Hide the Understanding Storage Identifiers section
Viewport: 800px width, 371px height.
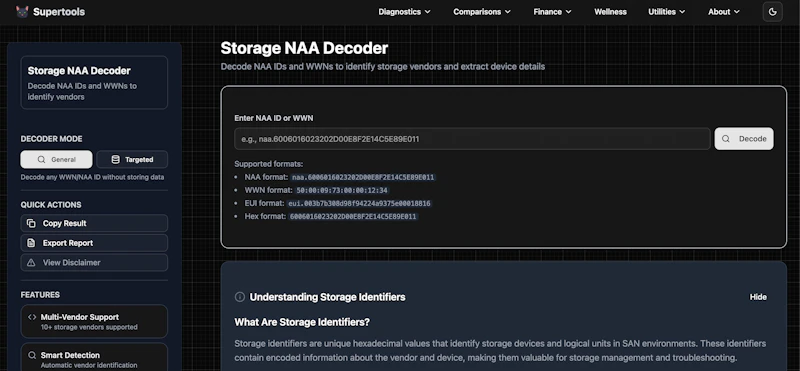[x=758, y=297]
